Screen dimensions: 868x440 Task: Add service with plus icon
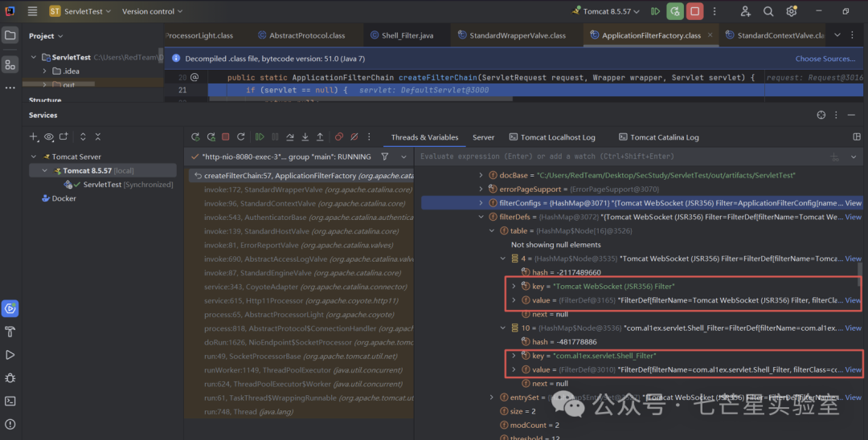34,136
